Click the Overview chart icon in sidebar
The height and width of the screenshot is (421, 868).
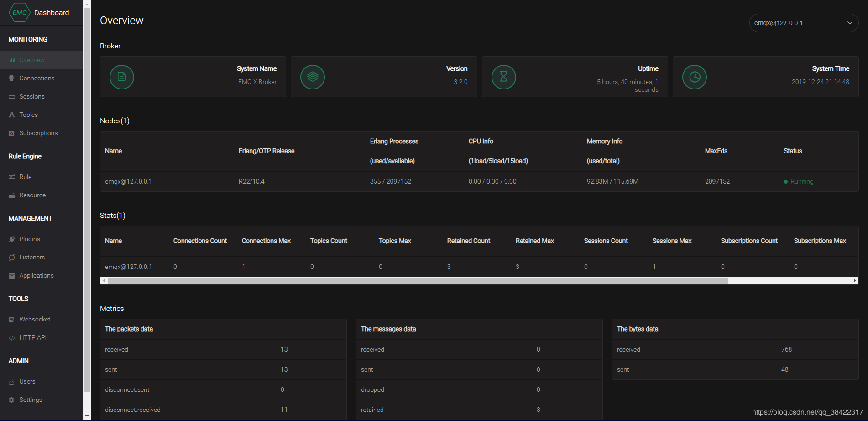(x=12, y=60)
